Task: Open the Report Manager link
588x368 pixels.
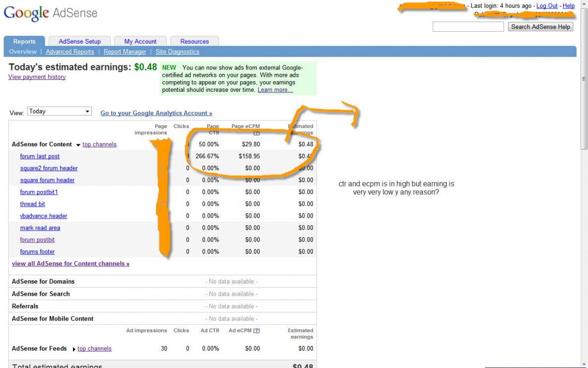Action: click(x=125, y=52)
